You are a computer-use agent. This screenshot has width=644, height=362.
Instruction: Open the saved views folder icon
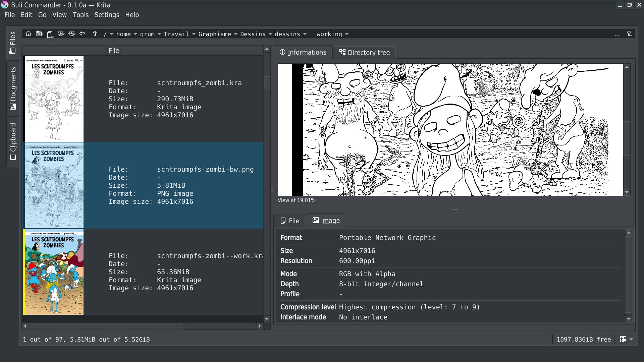[39, 34]
